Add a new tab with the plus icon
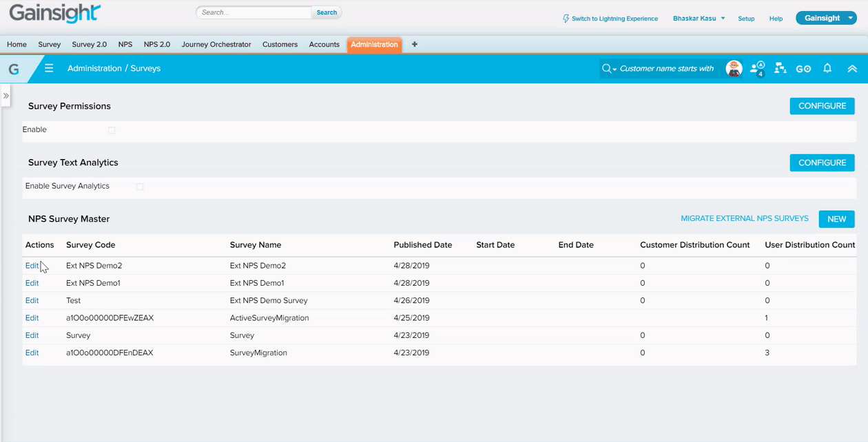This screenshot has width=868, height=442. (414, 44)
